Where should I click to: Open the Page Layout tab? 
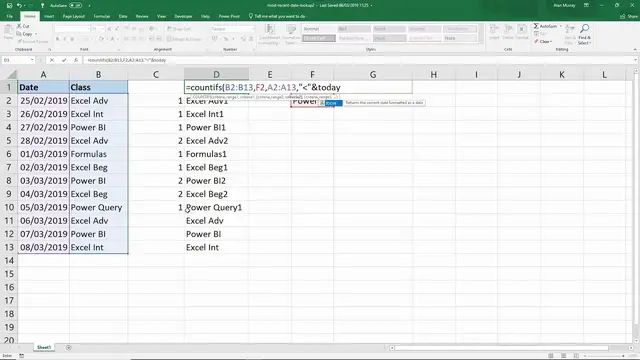coord(73,16)
